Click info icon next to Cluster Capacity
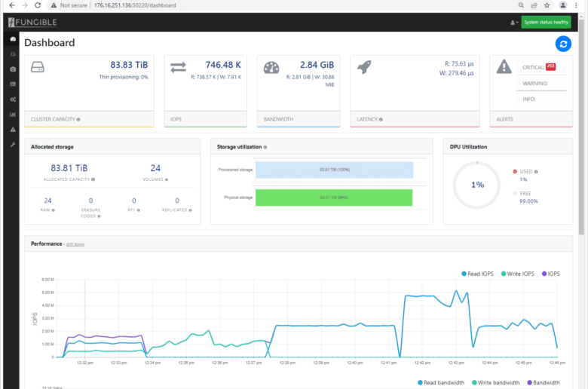This screenshot has width=588, height=389. pyautogui.click(x=78, y=120)
